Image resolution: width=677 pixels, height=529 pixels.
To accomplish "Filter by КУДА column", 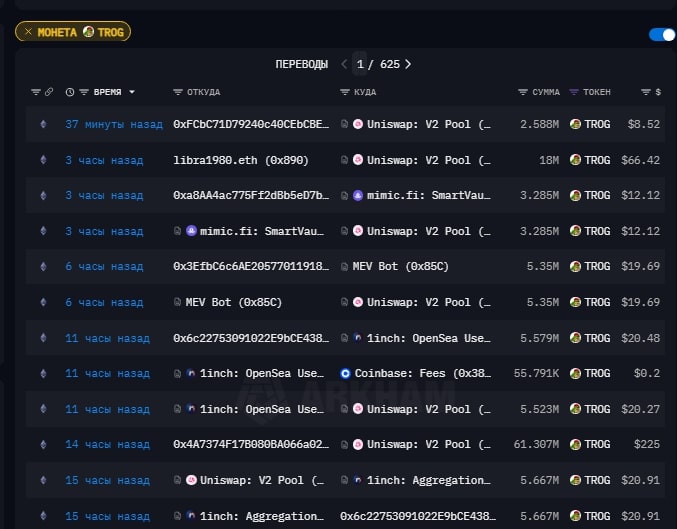I will click(x=345, y=92).
